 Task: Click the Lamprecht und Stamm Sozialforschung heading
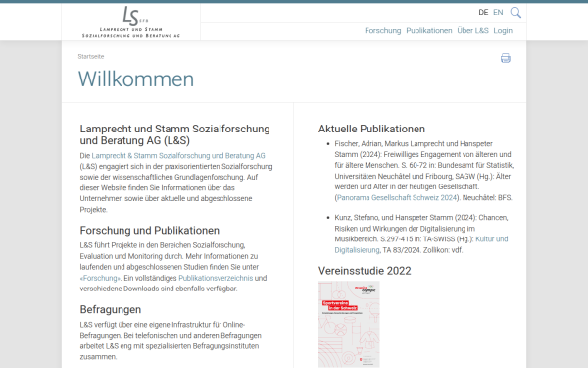pos(174,134)
